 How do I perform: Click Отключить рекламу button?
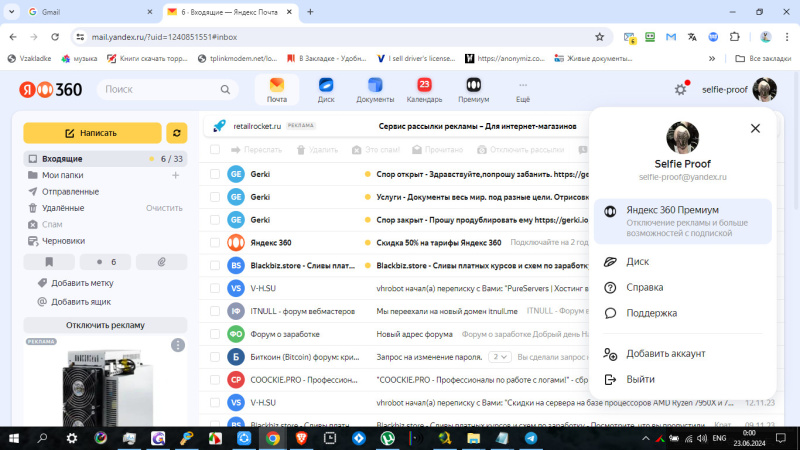(x=105, y=325)
